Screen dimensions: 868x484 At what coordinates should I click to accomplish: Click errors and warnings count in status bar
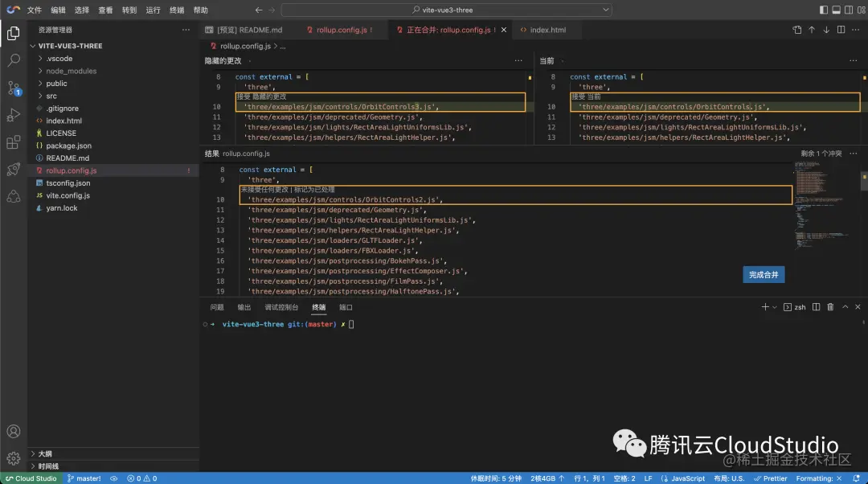(141, 478)
